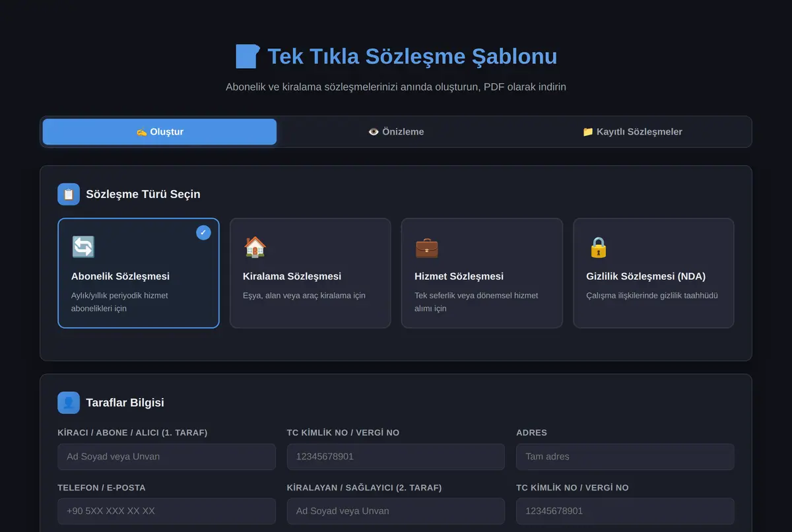The width and height of the screenshot is (792, 532).
Task: Click the clipboard icon next to Sözleşme Türü Seçin
Action: coord(69,194)
